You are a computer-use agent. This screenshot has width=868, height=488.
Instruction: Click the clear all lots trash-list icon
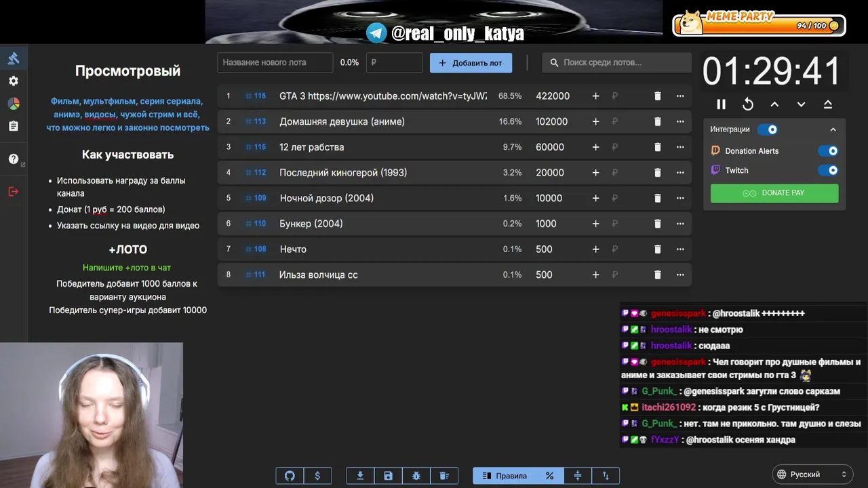(x=444, y=476)
